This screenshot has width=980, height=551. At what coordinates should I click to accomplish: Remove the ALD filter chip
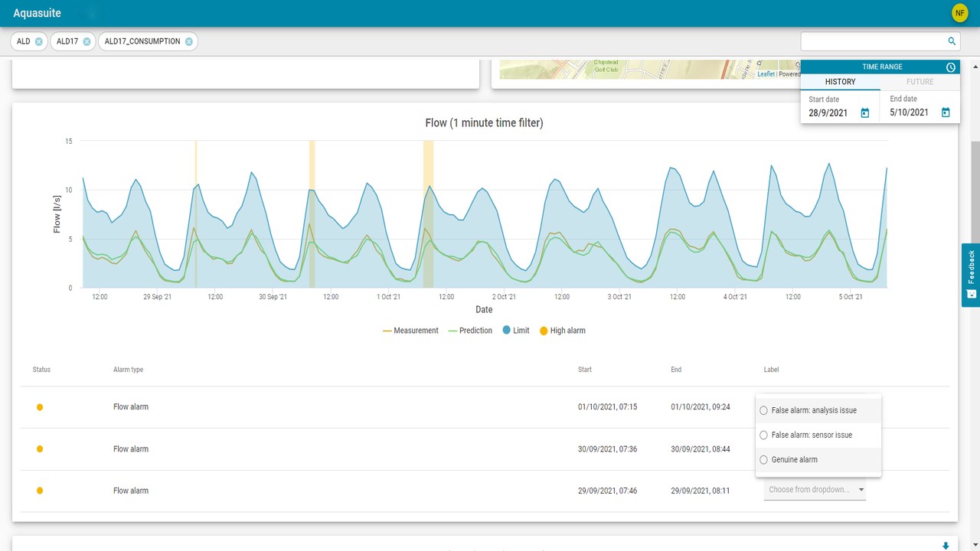[39, 41]
